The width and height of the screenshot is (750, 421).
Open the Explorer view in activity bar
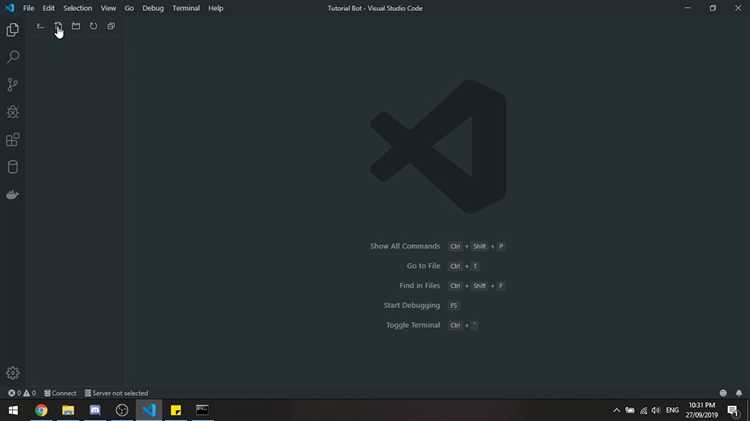(x=13, y=30)
